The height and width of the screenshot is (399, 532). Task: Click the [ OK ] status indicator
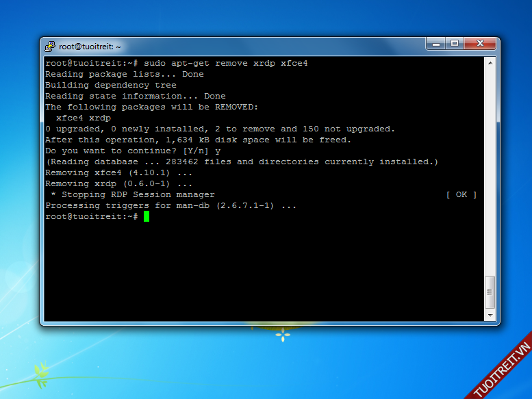(x=461, y=194)
